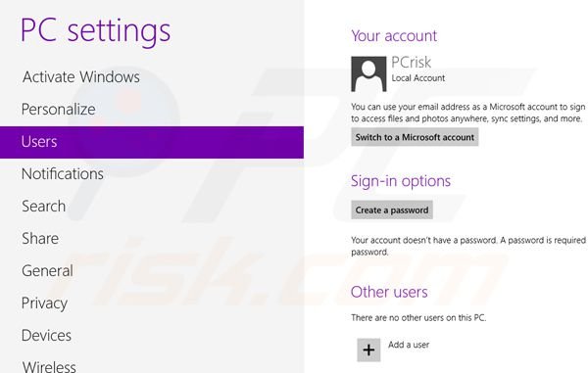Open the Devices category

click(x=46, y=336)
